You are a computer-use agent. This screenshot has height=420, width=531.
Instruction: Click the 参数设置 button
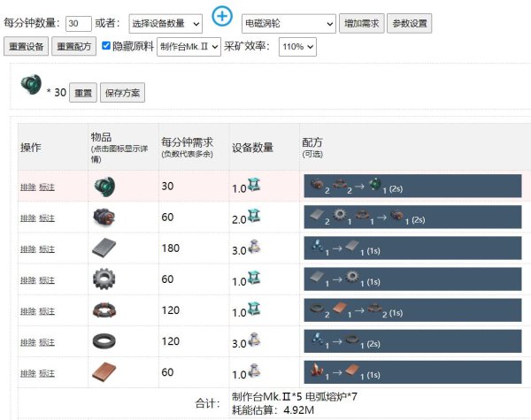[409, 23]
